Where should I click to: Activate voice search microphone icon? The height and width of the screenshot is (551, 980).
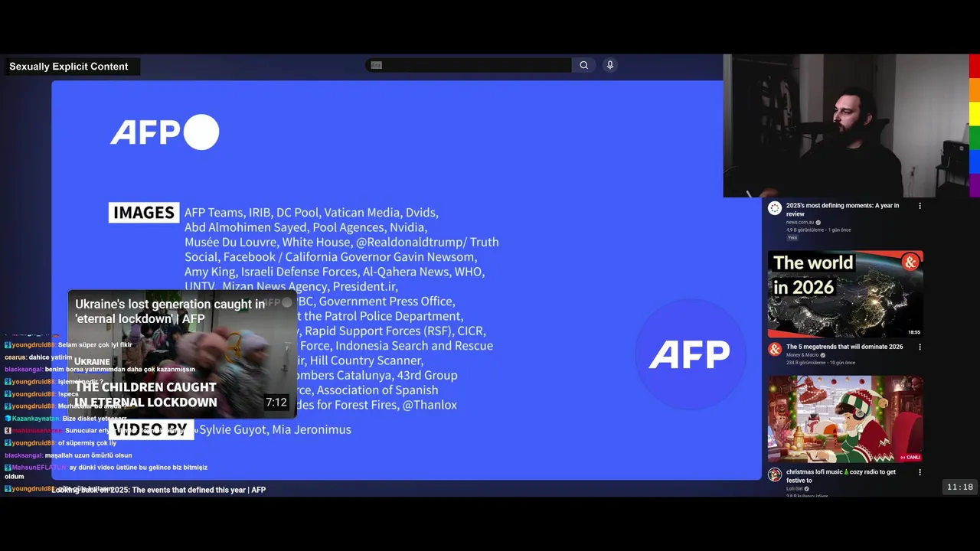tap(610, 65)
